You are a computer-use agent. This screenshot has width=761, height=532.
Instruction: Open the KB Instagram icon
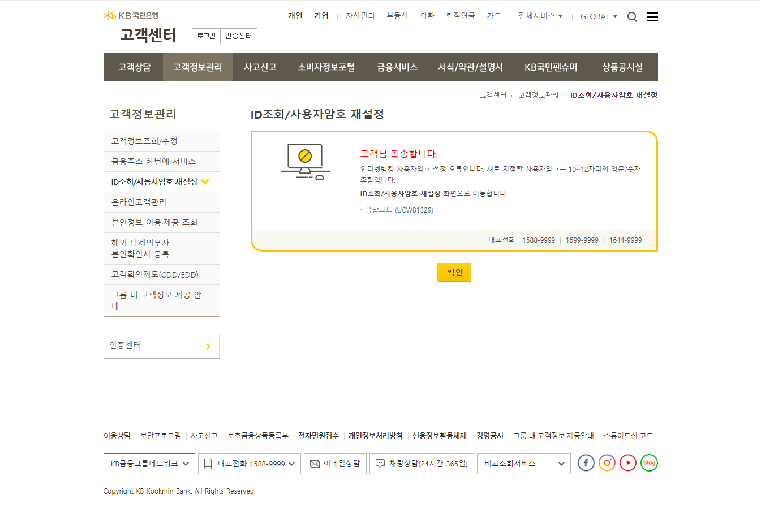click(x=607, y=463)
